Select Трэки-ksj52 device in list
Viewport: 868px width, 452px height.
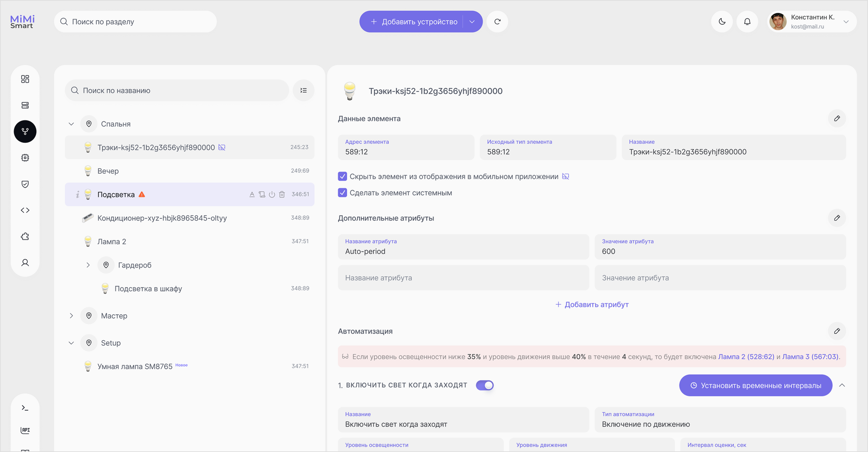190,147
